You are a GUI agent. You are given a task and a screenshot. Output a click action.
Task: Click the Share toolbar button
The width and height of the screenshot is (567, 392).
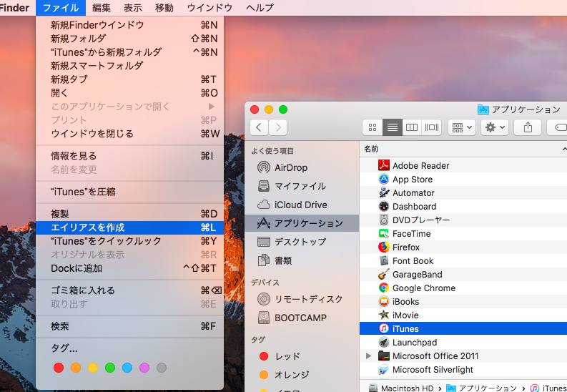pyautogui.click(x=528, y=127)
